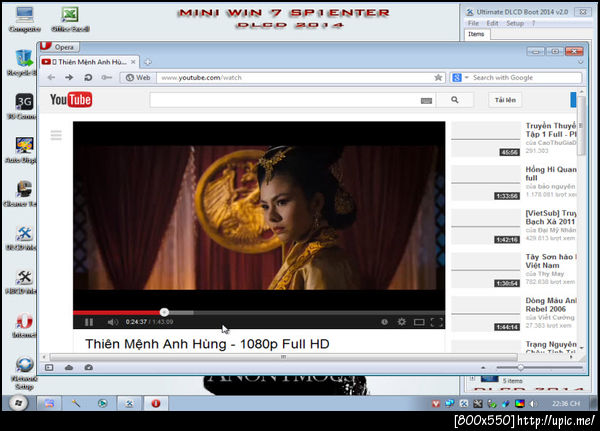Click the wand key icon in address bar
Screen dimensions: 600x431
(106, 77)
